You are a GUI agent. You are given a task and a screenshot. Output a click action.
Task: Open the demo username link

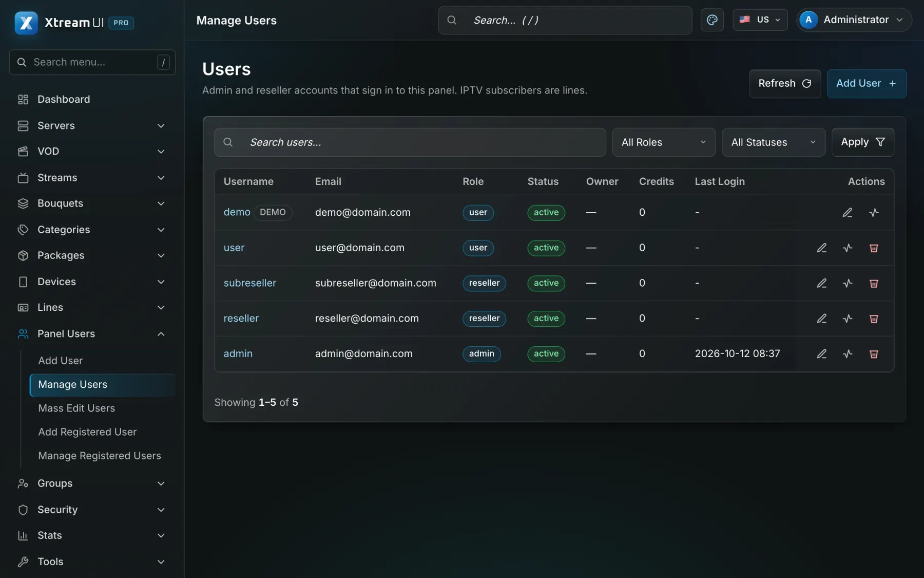(x=237, y=213)
